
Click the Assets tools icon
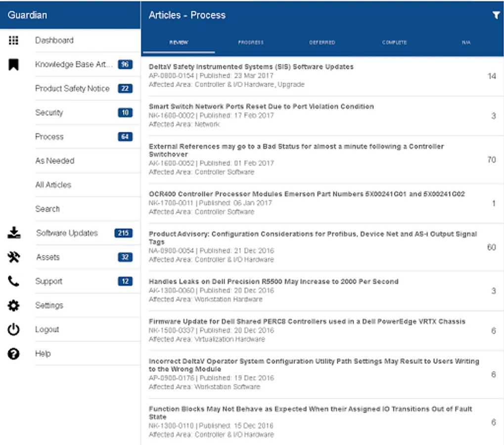(x=14, y=257)
